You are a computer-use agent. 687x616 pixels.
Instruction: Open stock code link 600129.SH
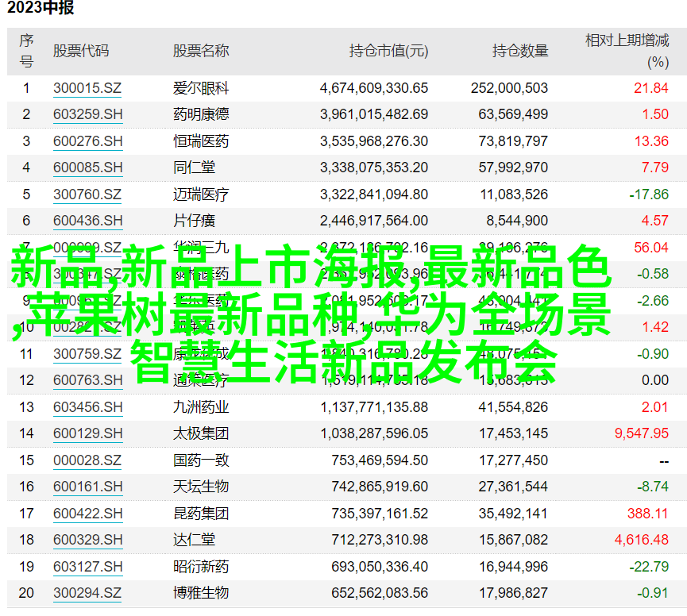(87, 434)
